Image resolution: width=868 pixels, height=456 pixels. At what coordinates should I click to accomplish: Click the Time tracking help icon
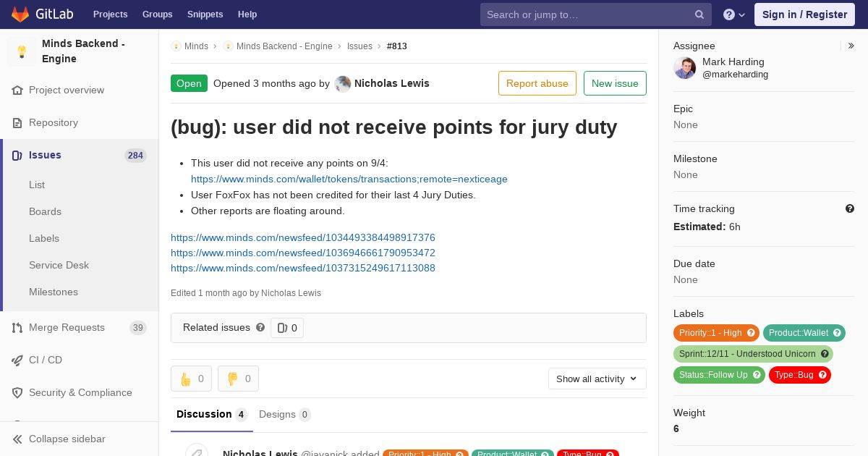point(850,208)
